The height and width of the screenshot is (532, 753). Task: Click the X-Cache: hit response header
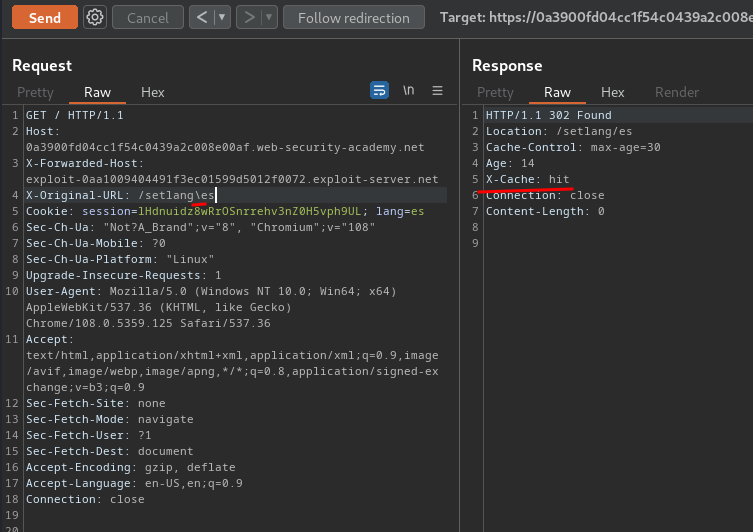527,179
